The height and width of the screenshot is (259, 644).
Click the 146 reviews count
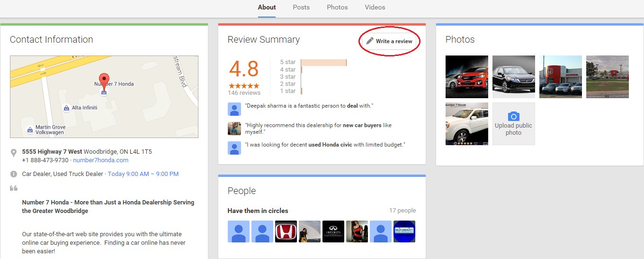point(244,93)
